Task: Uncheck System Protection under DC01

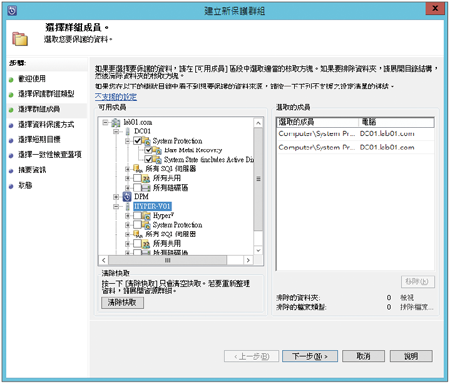Action: 137,141
